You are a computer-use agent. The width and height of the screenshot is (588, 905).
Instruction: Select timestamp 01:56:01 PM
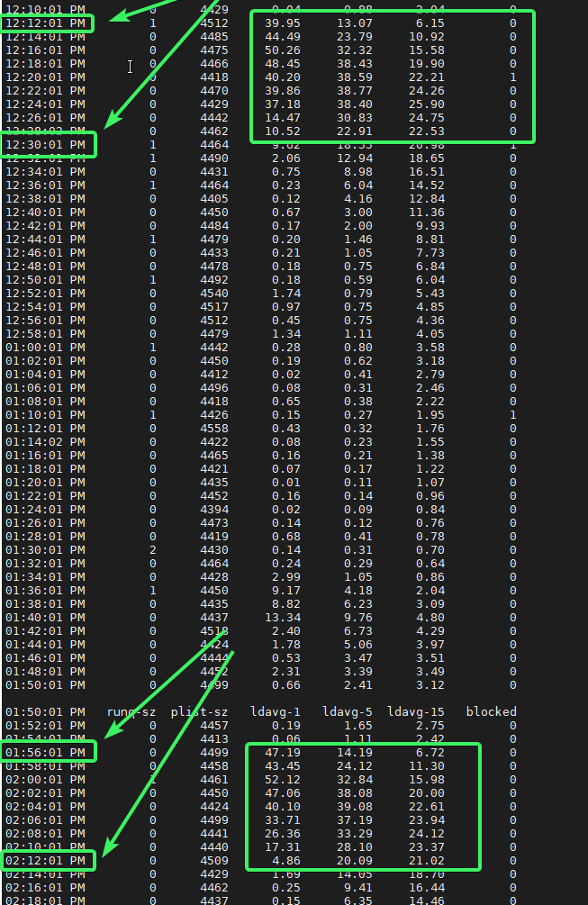click(x=45, y=753)
